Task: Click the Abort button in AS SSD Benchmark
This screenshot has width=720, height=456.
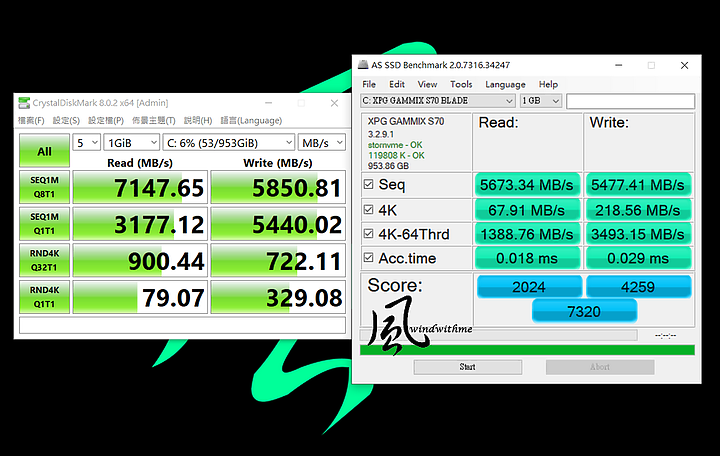Action: coord(600,367)
